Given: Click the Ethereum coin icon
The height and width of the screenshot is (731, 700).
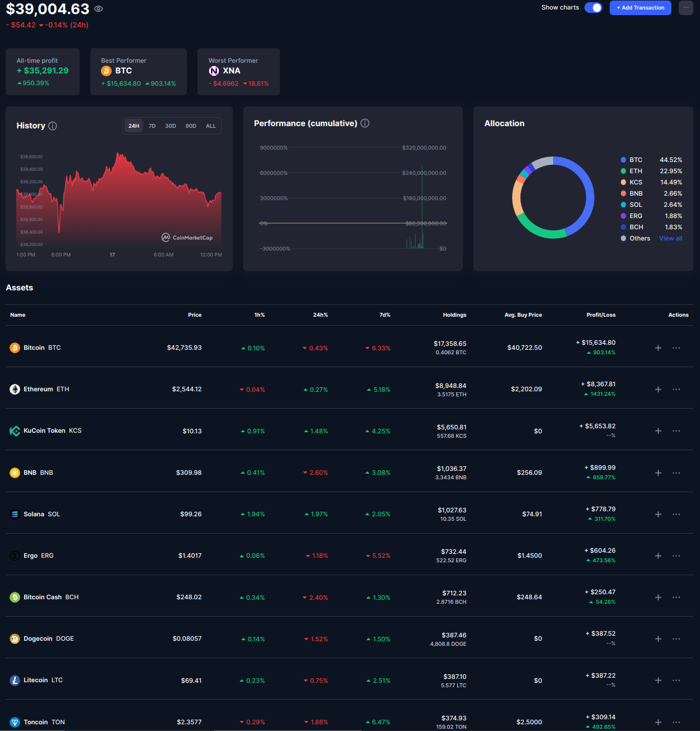Looking at the screenshot, I should click(x=15, y=390).
